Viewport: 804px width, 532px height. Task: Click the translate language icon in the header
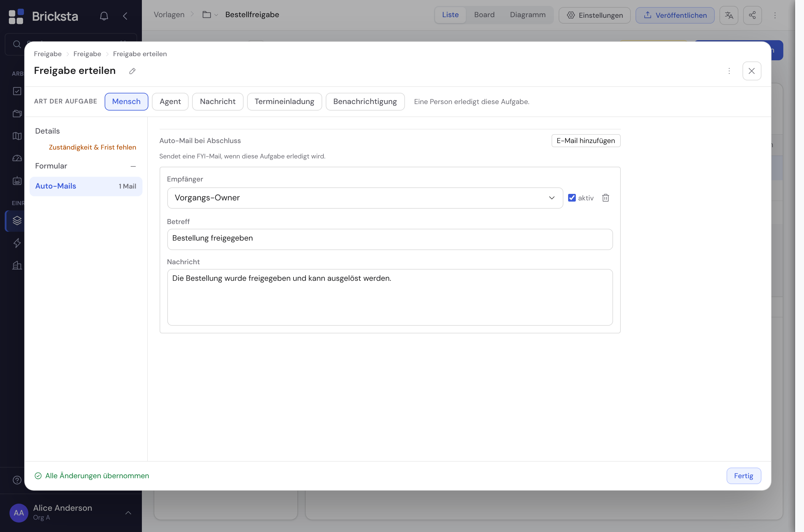click(x=729, y=15)
